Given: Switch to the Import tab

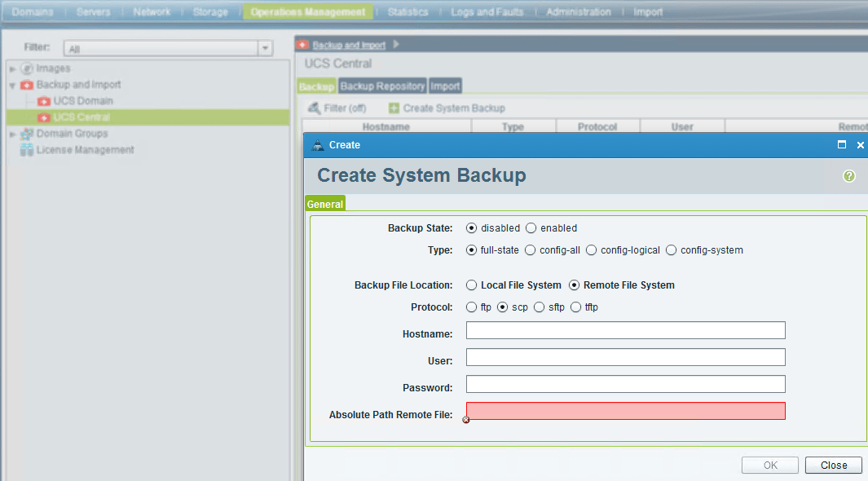Looking at the screenshot, I should (x=445, y=86).
